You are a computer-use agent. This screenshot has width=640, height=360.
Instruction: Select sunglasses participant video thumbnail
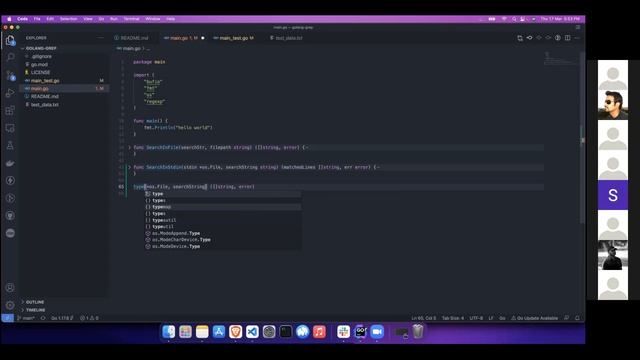coord(613,105)
